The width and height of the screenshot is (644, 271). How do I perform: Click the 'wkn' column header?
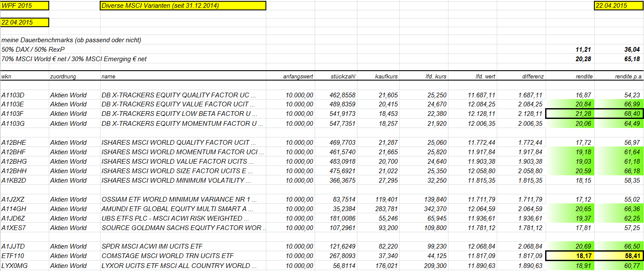click(x=6, y=76)
